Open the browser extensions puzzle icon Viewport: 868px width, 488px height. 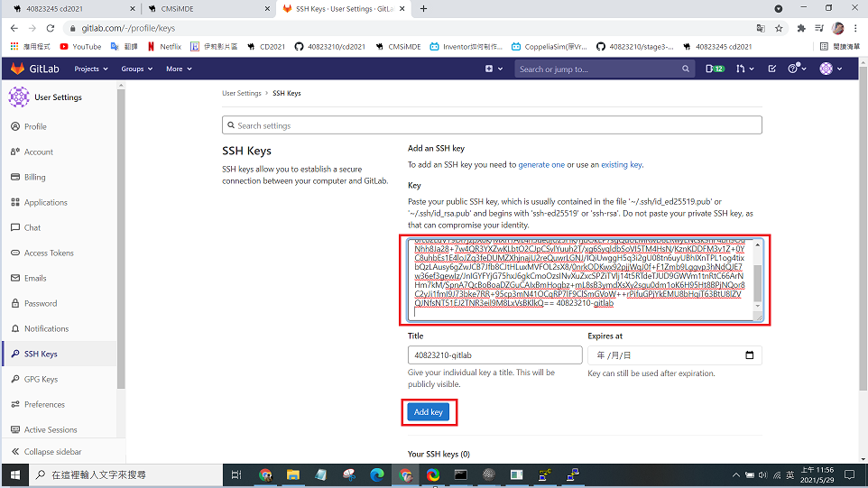(x=801, y=28)
